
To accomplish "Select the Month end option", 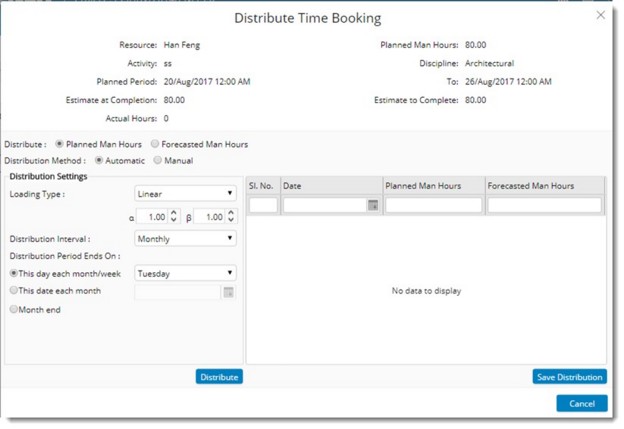I will (x=13, y=310).
